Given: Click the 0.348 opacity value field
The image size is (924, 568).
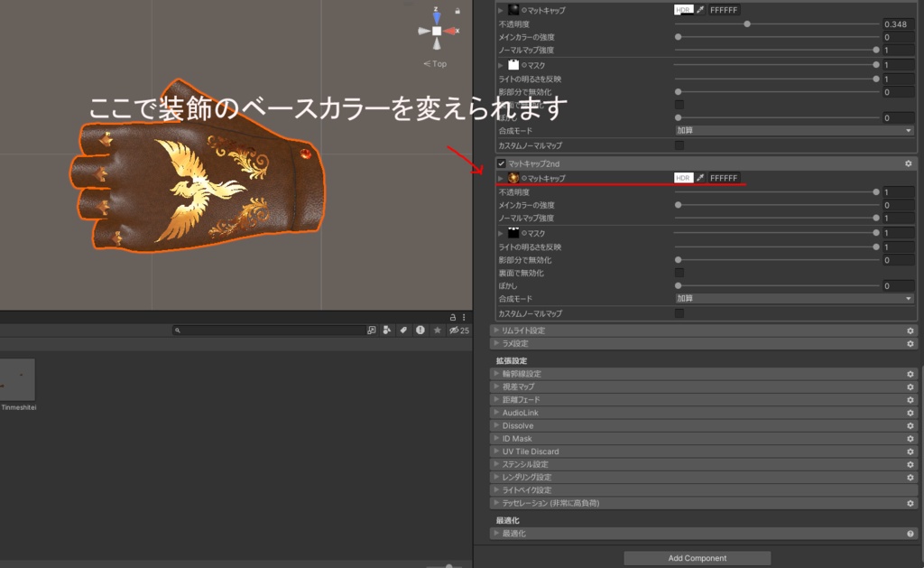Looking at the screenshot, I should [x=898, y=24].
